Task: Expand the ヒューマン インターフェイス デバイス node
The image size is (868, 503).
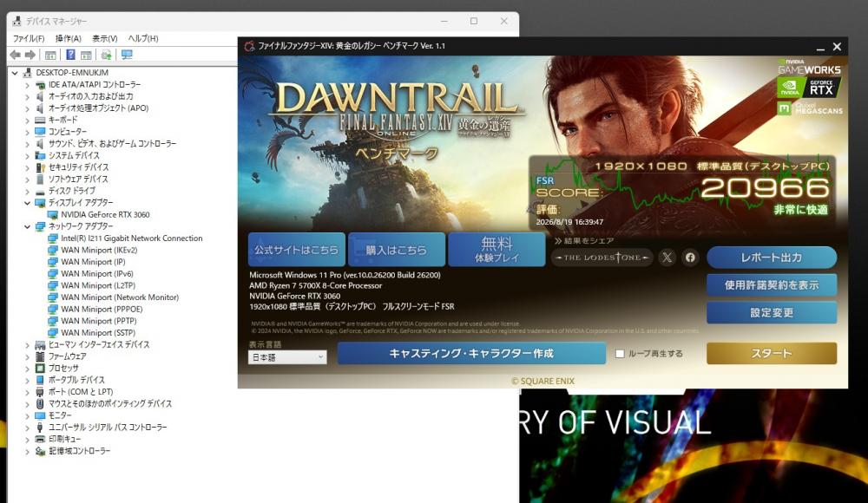Action: (x=27, y=345)
